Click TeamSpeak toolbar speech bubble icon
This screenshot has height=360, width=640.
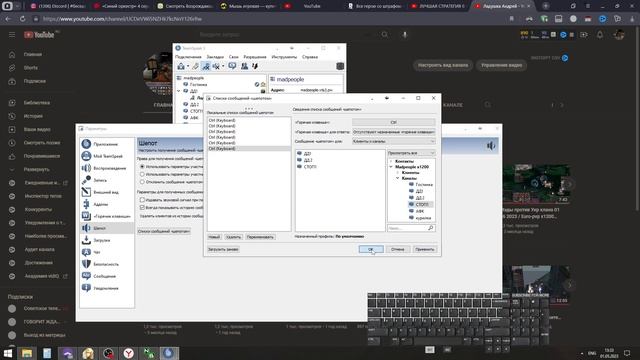(x=232, y=66)
